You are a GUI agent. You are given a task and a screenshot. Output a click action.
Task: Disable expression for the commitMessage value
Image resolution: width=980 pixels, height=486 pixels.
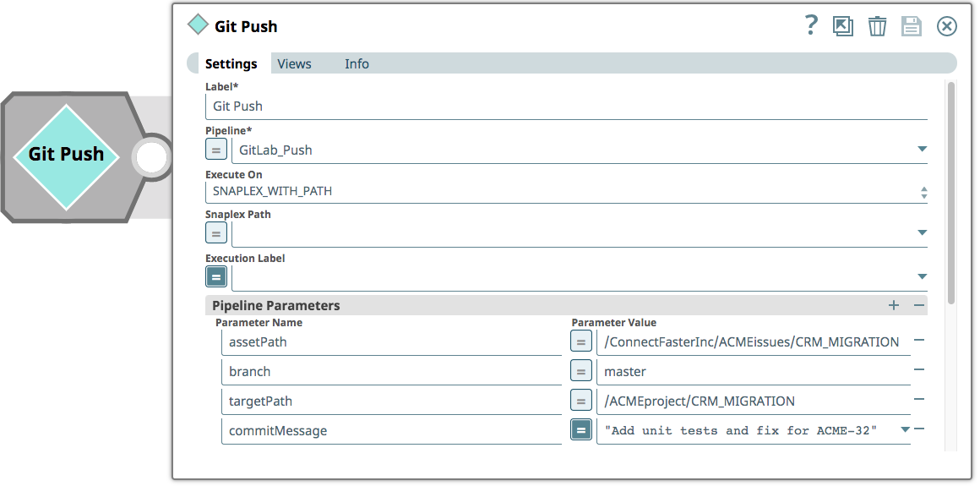tap(581, 429)
